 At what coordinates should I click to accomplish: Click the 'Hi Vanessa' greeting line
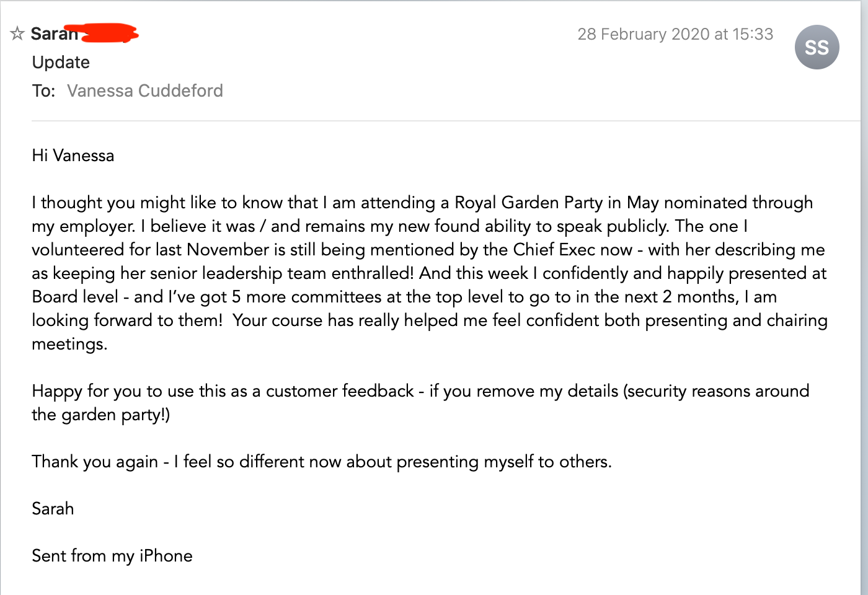[73, 155]
